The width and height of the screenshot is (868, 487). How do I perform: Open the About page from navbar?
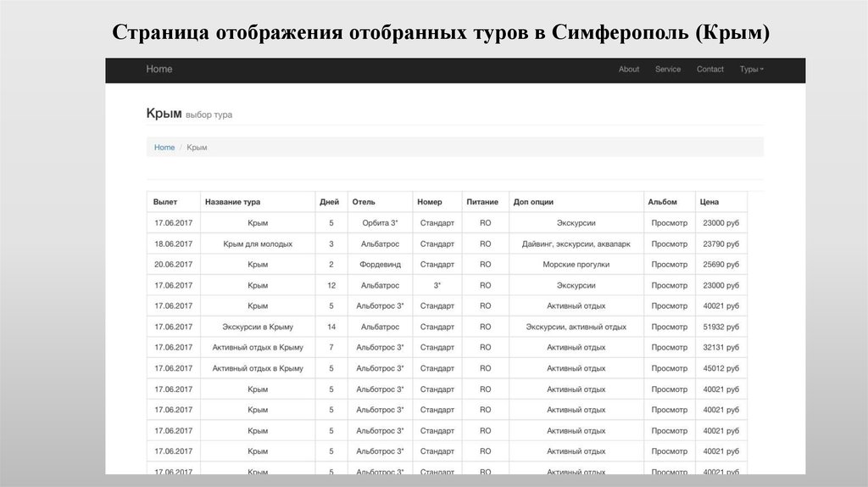point(629,70)
